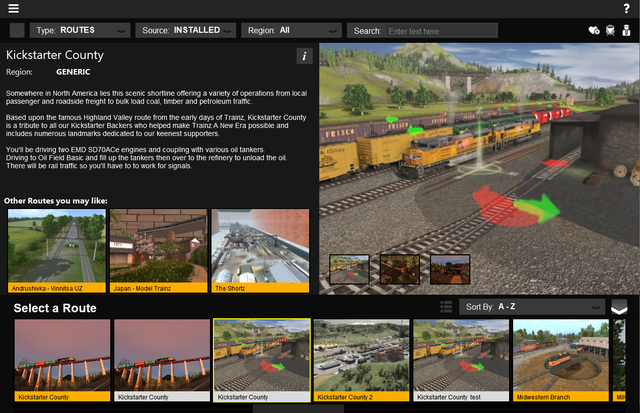Open route info with the i button
Image resolution: width=640 pixels, height=413 pixels.
click(x=304, y=56)
